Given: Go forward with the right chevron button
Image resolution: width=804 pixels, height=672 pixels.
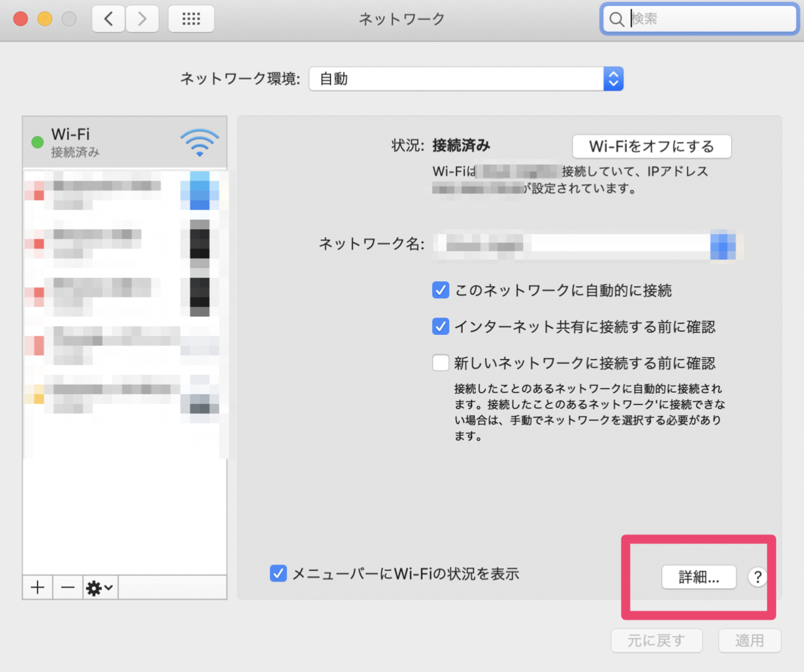Looking at the screenshot, I should (141, 19).
